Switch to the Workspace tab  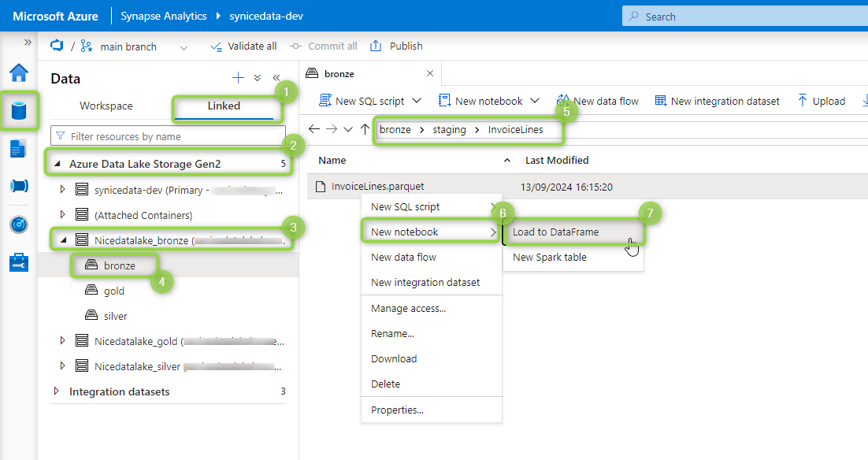(106, 106)
